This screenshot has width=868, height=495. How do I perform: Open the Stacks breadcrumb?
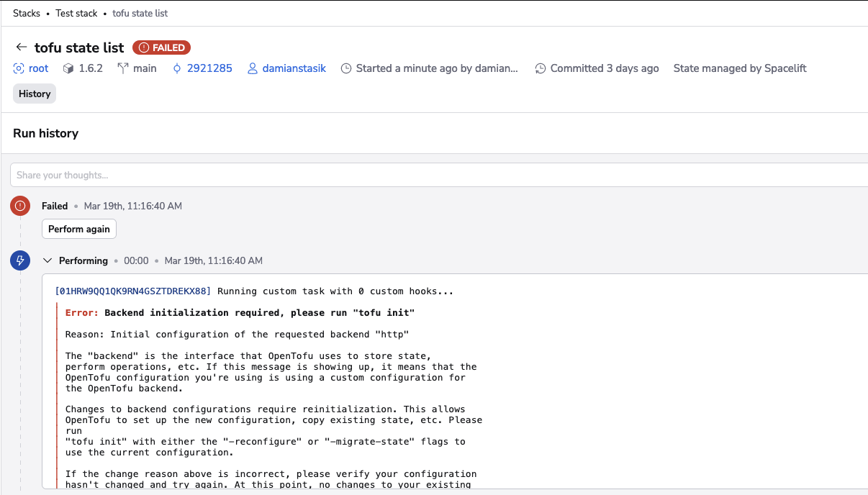(27, 13)
